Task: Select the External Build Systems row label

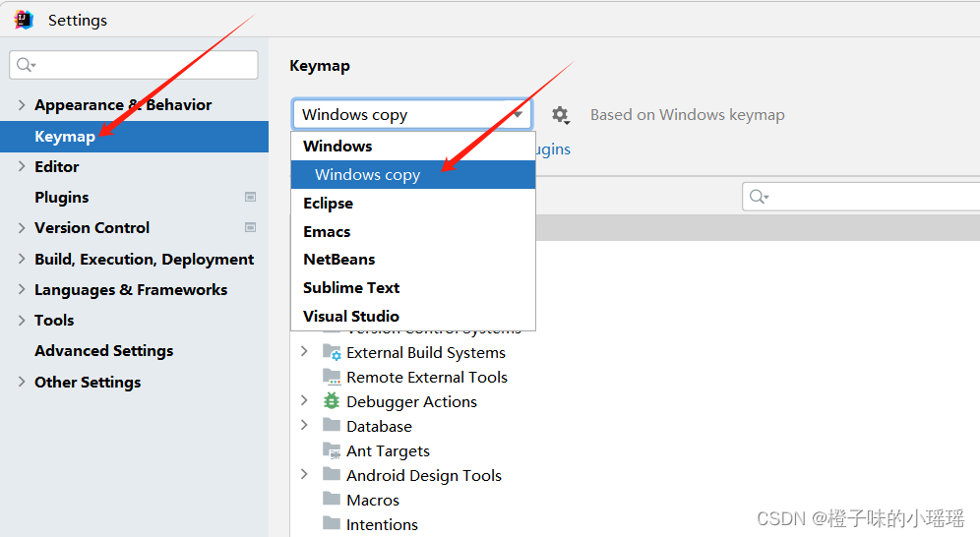Action: (x=426, y=353)
